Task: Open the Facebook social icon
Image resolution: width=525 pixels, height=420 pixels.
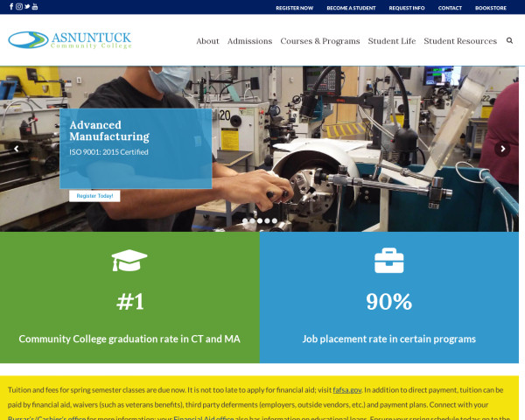Action: 11,7
